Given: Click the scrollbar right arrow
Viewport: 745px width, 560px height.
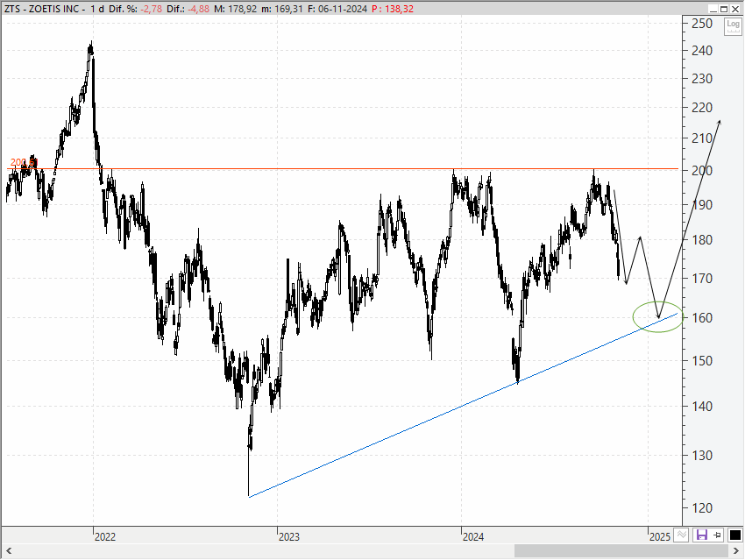Looking at the screenshot, I should (736, 551).
